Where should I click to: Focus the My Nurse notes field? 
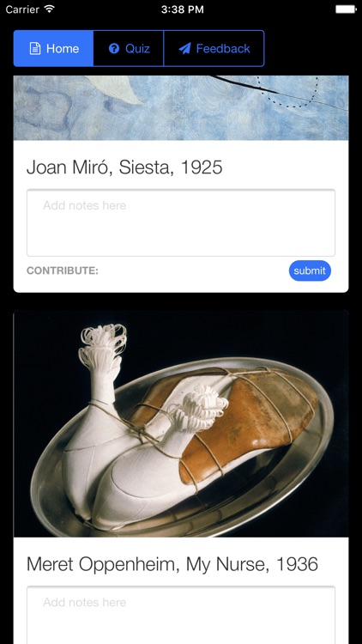tap(181, 615)
